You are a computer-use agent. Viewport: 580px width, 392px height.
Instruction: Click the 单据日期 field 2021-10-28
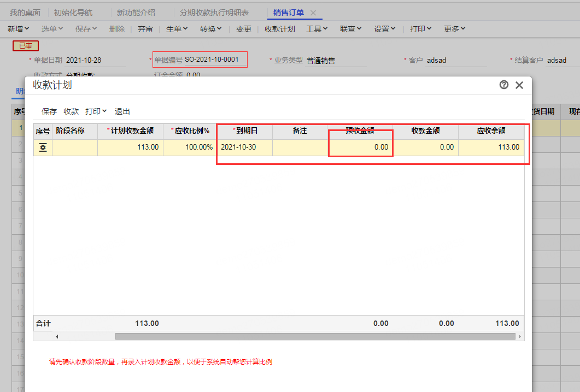96,60
